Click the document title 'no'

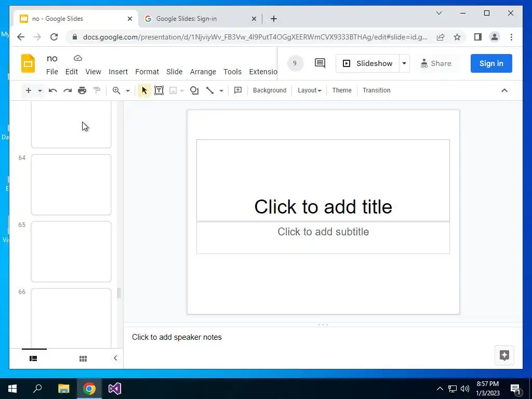[52, 58]
